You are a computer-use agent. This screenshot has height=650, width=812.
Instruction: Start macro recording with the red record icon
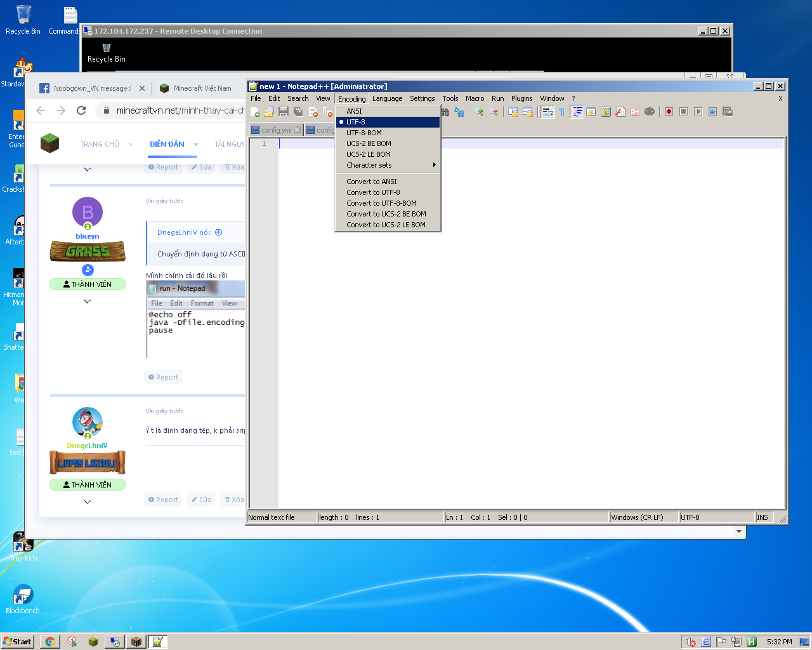point(669,112)
